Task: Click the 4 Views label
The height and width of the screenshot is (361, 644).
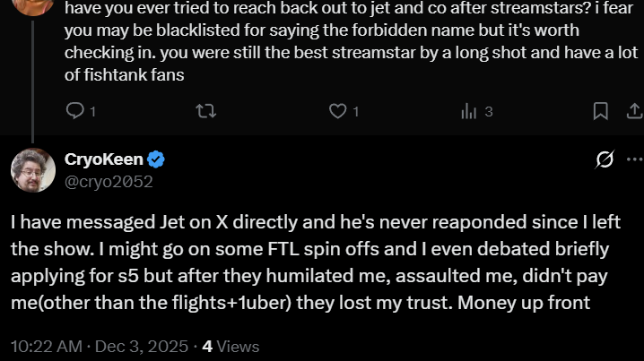Action: click(x=231, y=347)
